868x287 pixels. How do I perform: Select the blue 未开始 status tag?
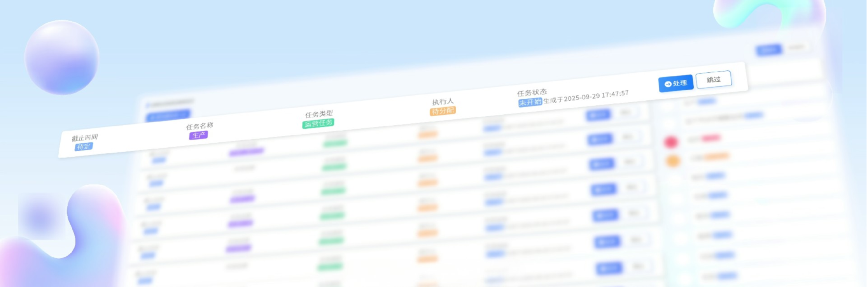click(x=530, y=102)
